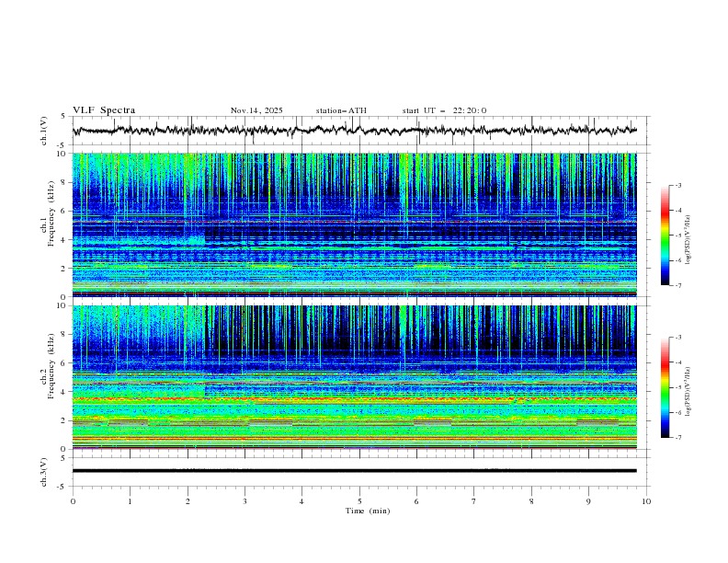Click the '5' tick on time axis
The image size is (728, 563).
coord(359,501)
